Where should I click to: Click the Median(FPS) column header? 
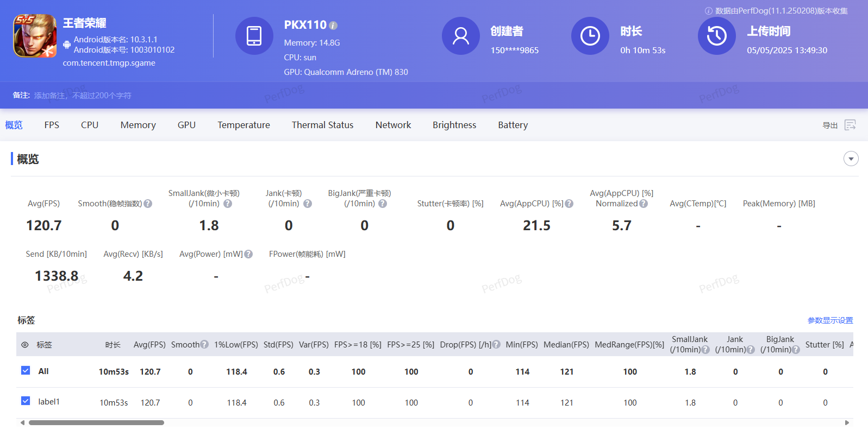tap(566, 344)
